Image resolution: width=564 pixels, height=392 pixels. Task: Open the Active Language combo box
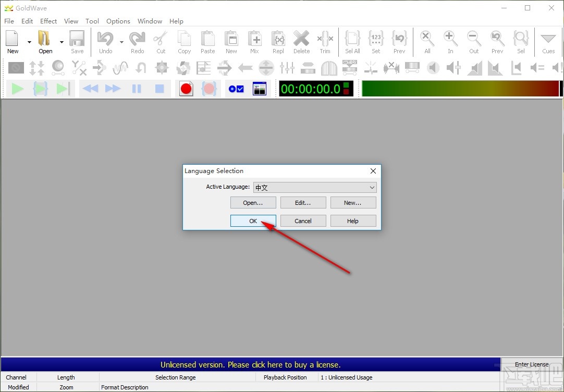315,187
